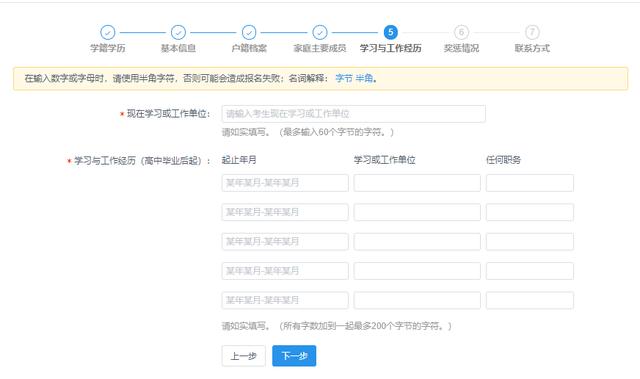Screen dimensions: 640x379
Task: Focus third row 任何职务 field
Action: click(x=530, y=242)
